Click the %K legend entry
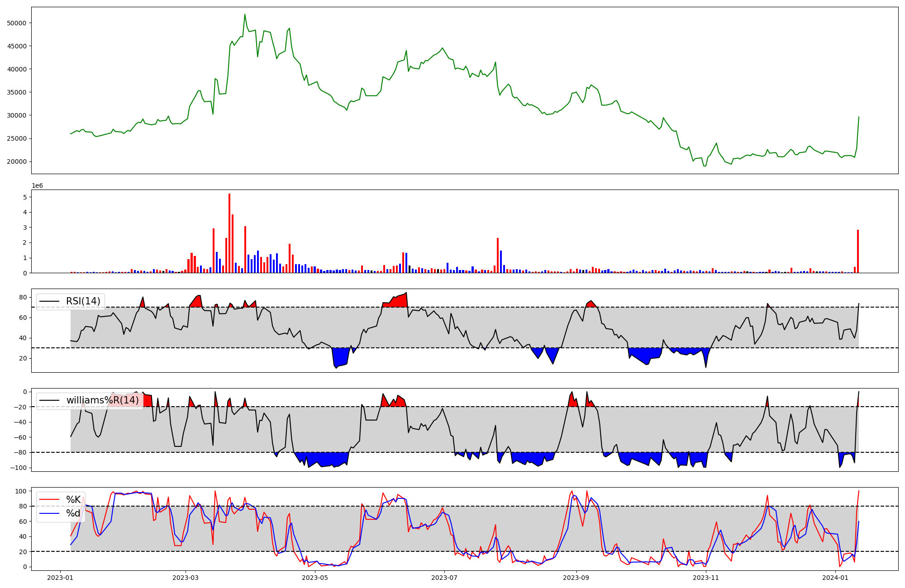Image resolution: width=905 pixels, height=588 pixels. [73, 499]
